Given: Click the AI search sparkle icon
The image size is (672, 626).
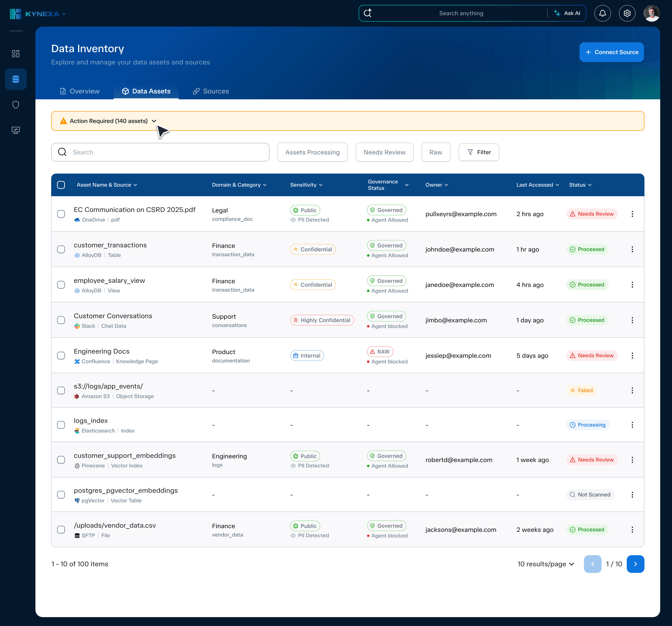Looking at the screenshot, I should click(x=368, y=13).
